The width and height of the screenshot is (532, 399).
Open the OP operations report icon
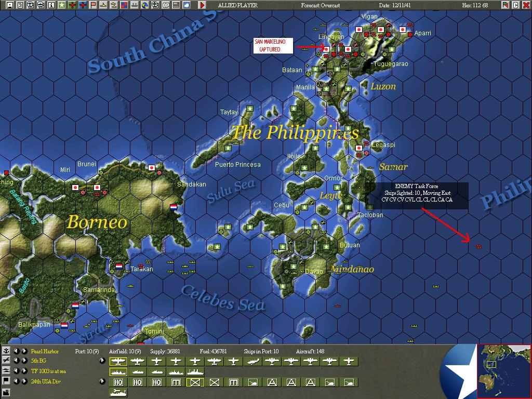(x=166, y=5)
